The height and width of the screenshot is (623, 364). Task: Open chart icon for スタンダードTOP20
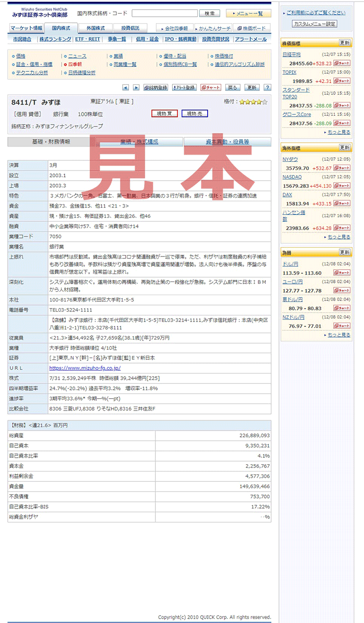point(342,105)
